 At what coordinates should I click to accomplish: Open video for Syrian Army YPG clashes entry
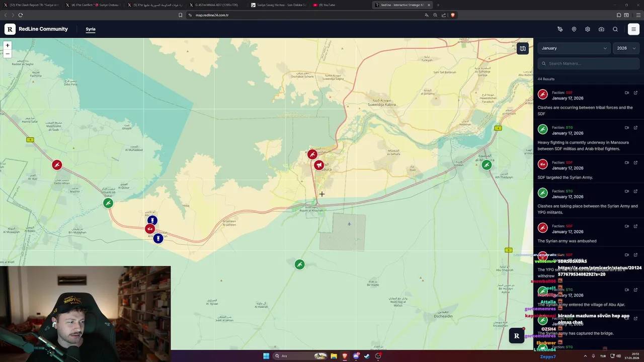pos(627,191)
